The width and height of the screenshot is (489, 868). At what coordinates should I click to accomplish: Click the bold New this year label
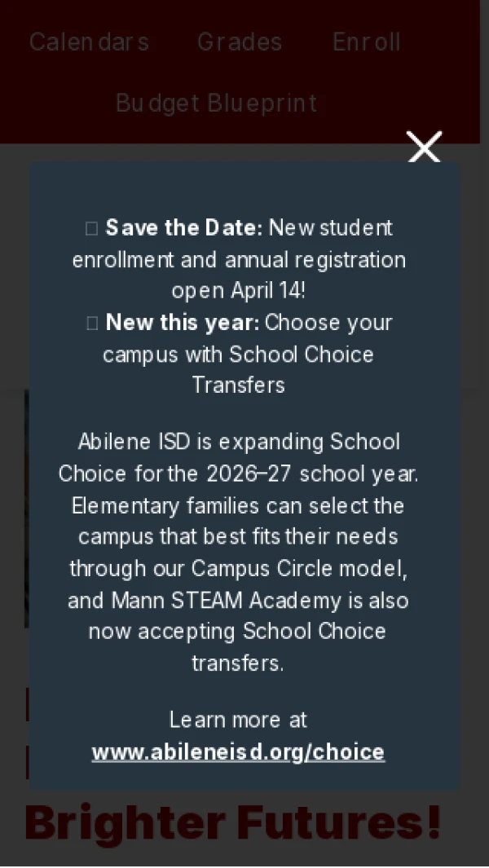[x=183, y=323]
